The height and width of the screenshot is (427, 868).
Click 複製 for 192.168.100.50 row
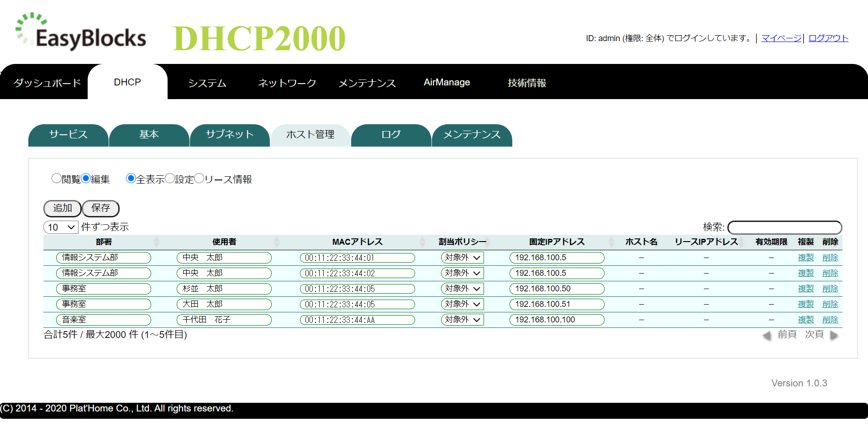click(806, 289)
